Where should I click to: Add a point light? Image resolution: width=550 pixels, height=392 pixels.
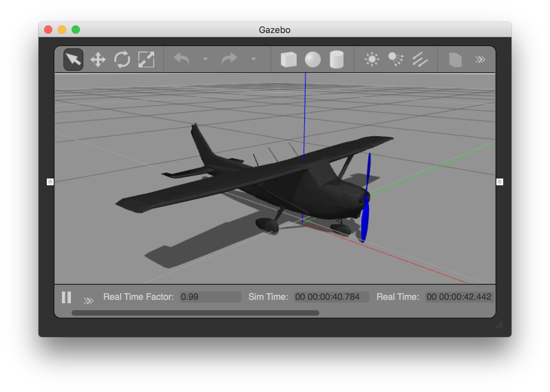(372, 59)
